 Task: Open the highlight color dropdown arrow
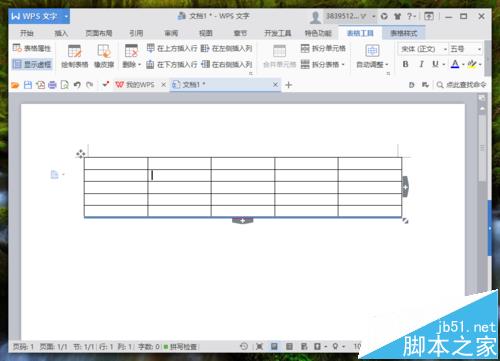tap(480, 64)
